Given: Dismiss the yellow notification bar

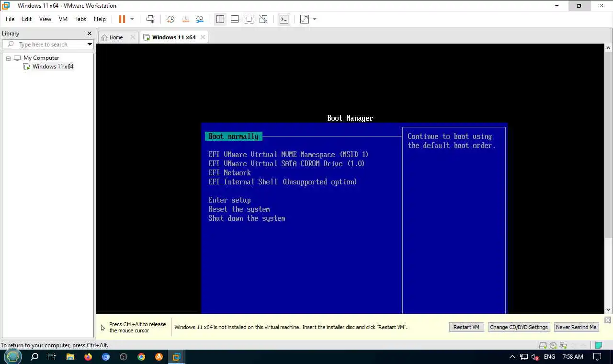Looking at the screenshot, I should coord(607,320).
